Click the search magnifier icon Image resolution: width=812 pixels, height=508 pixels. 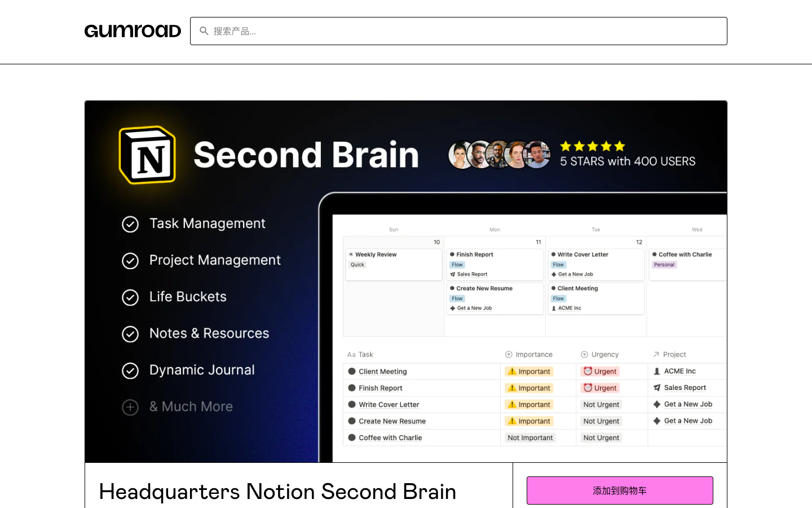pyautogui.click(x=204, y=31)
